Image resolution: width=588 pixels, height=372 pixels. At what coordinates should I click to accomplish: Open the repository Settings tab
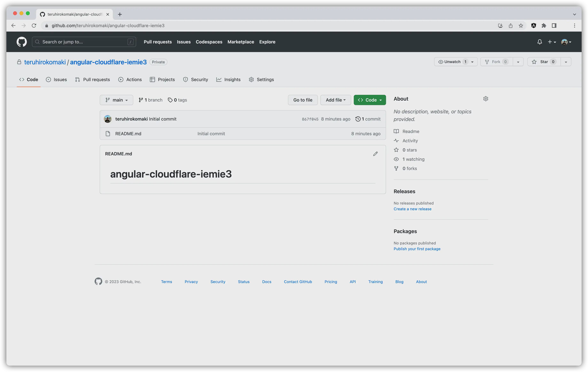click(261, 79)
